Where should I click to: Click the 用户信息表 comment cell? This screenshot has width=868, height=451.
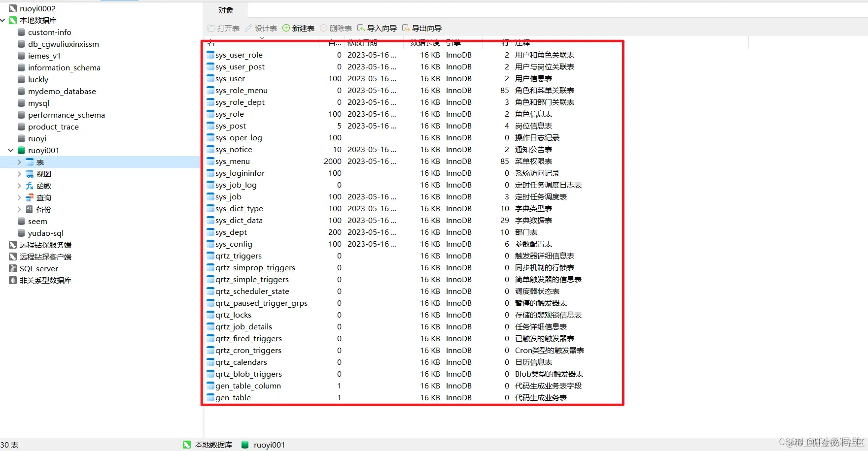[x=533, y=78]
